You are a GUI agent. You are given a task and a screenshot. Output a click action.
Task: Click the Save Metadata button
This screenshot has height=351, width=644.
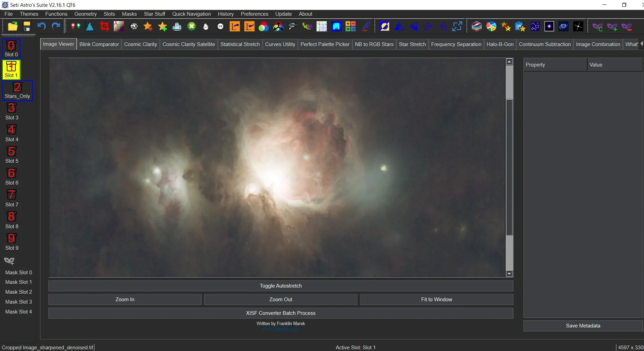[x=583, y=326]
